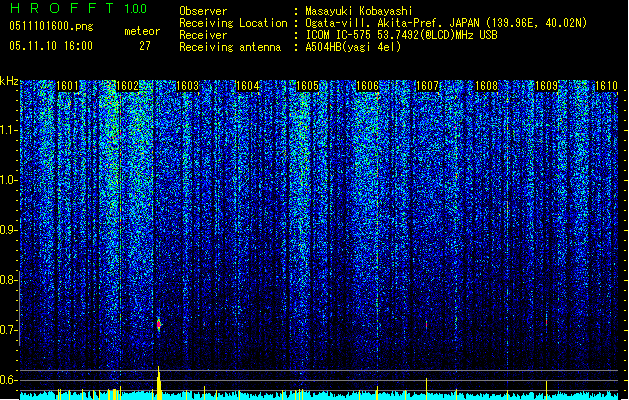Click the date stamp 05.11.10 16:00

pyautogui.click(x=51, y=46)
